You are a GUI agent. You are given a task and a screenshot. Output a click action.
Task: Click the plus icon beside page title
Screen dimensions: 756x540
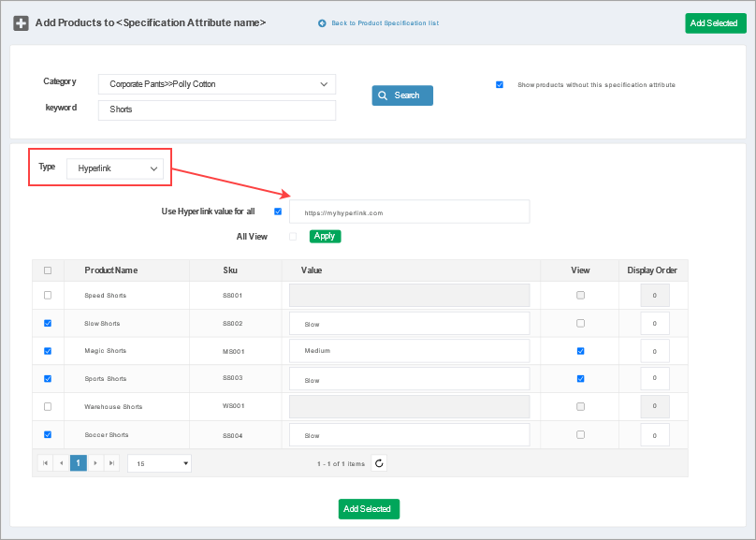pyautogui.click(x=21, y=23)
